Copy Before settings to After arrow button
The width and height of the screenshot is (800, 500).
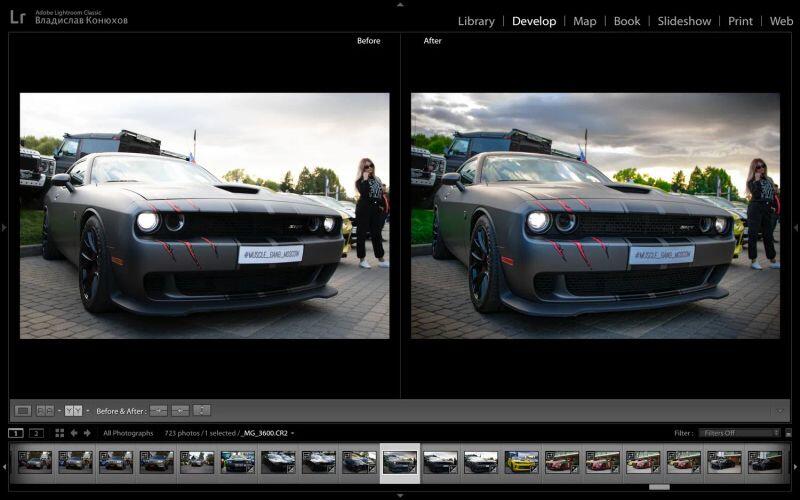(x=158, y=411)
